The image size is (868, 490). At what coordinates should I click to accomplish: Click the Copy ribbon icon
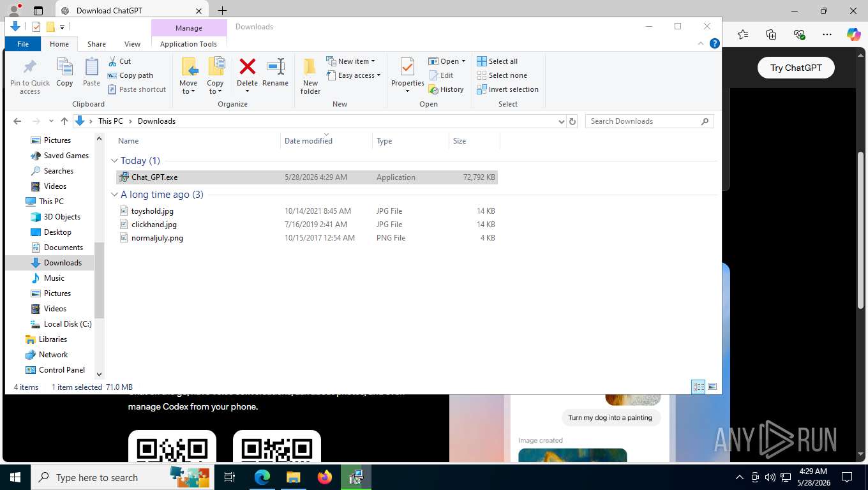pyautogui.click(x=64, y=72)
